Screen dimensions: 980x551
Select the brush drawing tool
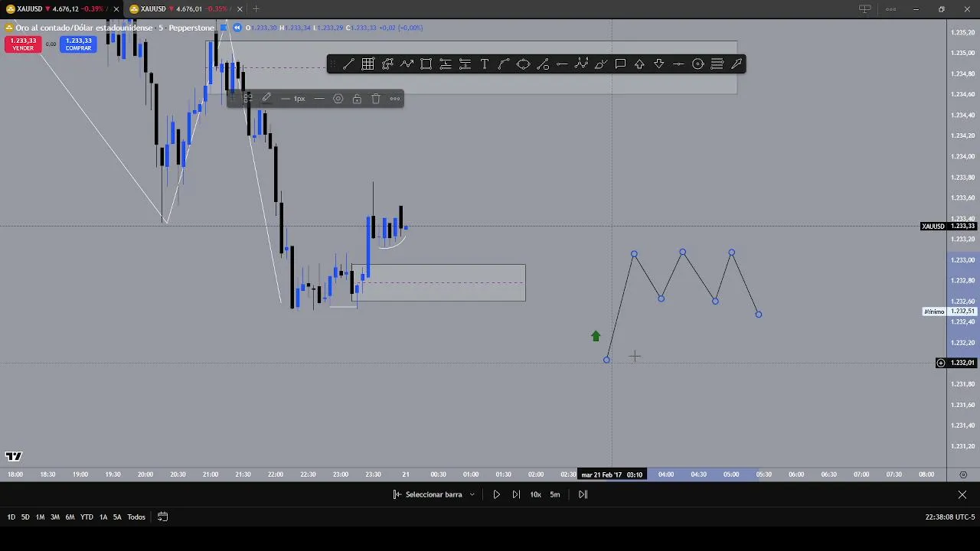[x=601, y=64]
